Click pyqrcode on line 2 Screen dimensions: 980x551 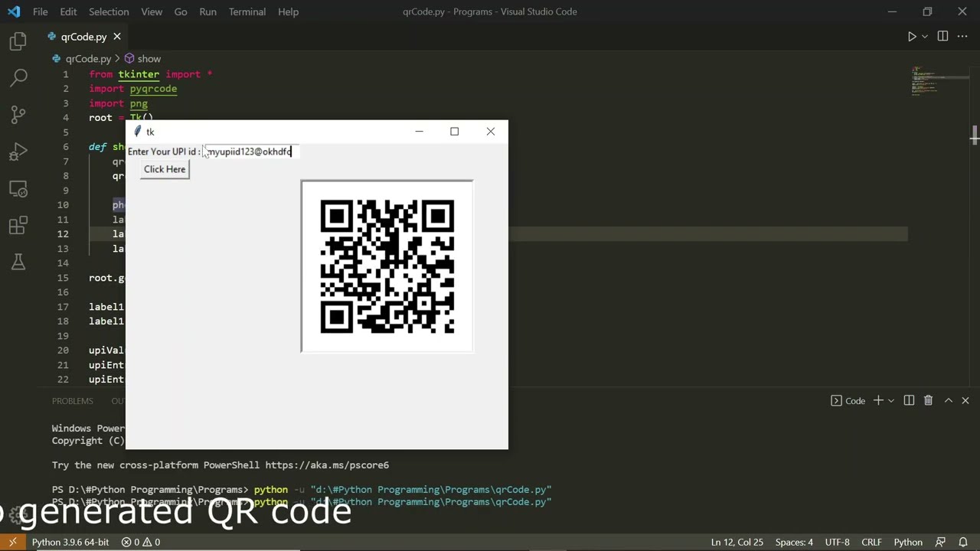pyautogui.click(x=153, y=89)
